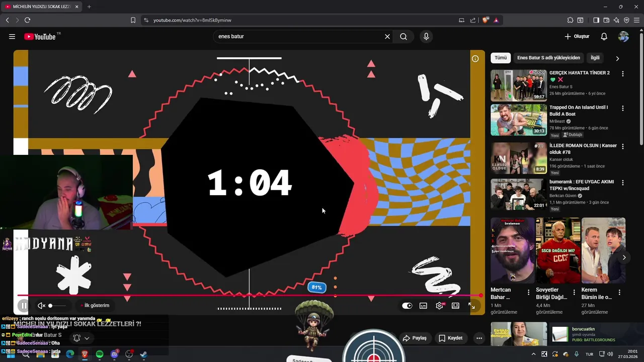Open GERÇEK HAYATTA TİNDER 2 thumbnail
The width and height of the screenshot is (644, 362).
[519, 85]
